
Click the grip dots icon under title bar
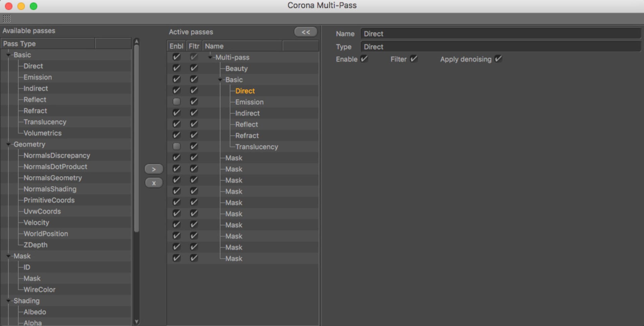tap(7, 18)
